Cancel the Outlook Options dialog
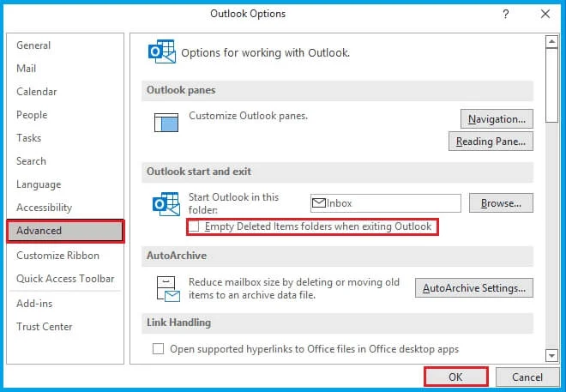566x392 pixels. point(527,377)
